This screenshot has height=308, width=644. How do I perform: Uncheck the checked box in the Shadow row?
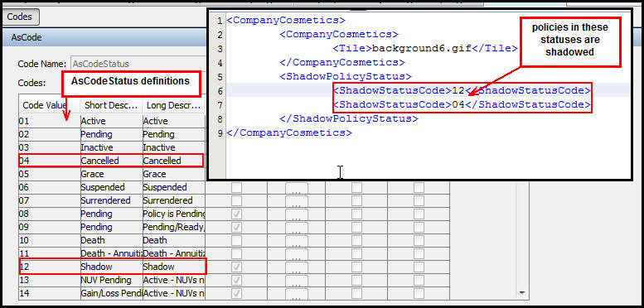click(236, 267)
